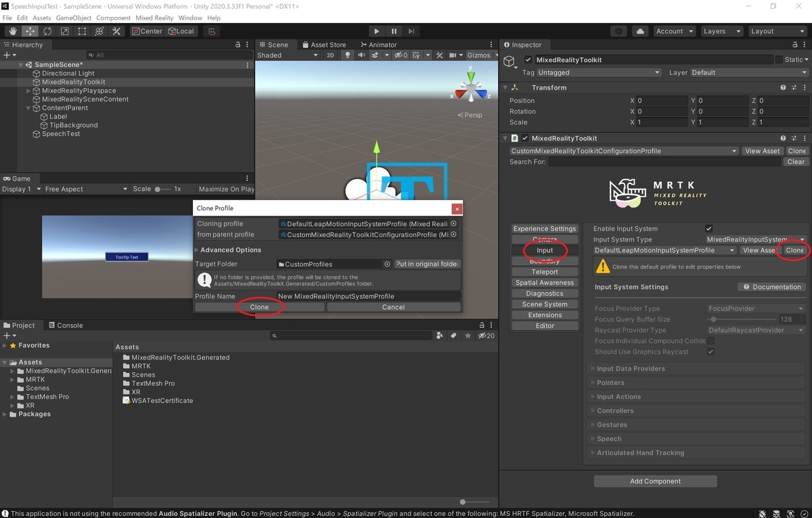
Task: Lock the Inspector panel
Action: [795, 45]
